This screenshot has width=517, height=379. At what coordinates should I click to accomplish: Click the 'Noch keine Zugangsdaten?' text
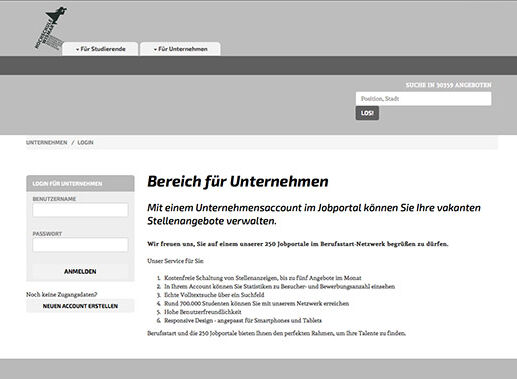coord(62,295)
